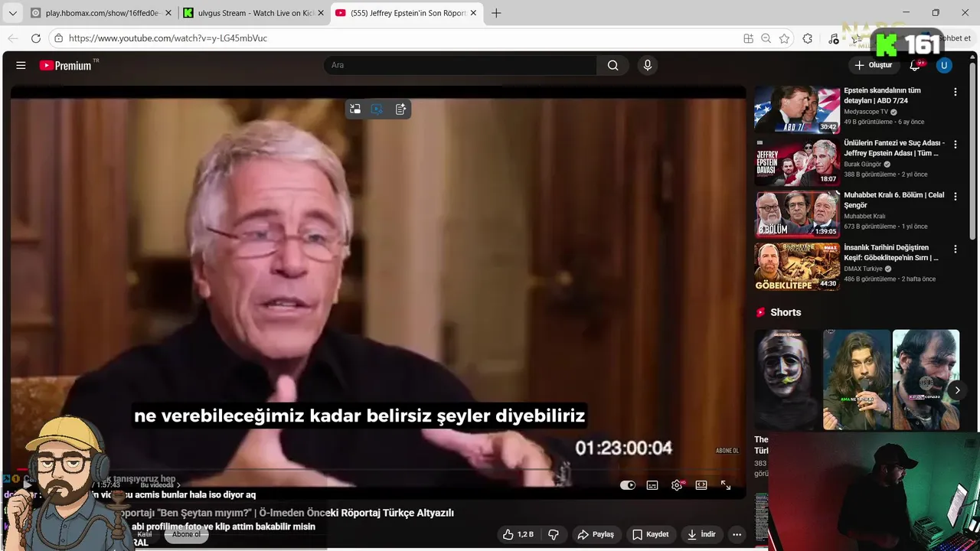980x551 pixels.
Task: Open the three-dot more actions below the video
Action: [737, 534]
